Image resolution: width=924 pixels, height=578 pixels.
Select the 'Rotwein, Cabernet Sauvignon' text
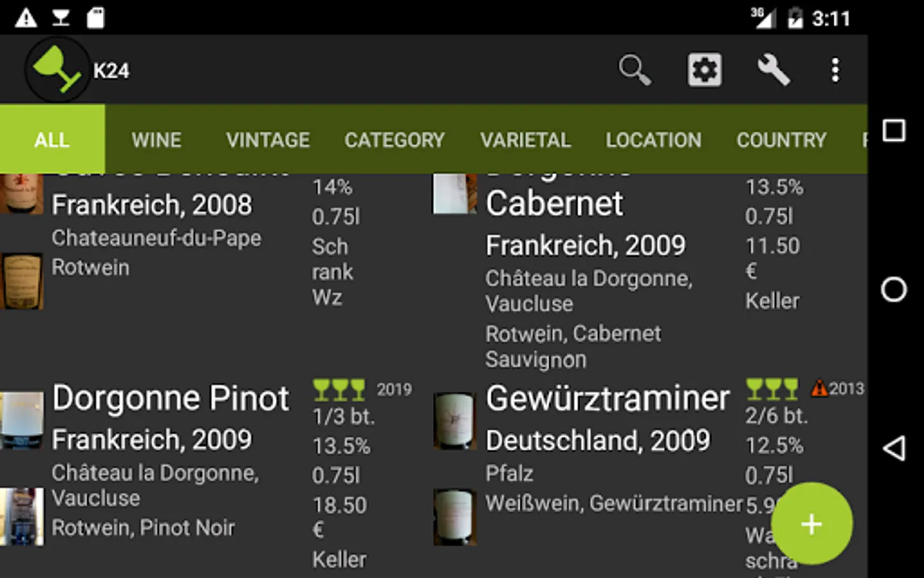coord(573,347)
